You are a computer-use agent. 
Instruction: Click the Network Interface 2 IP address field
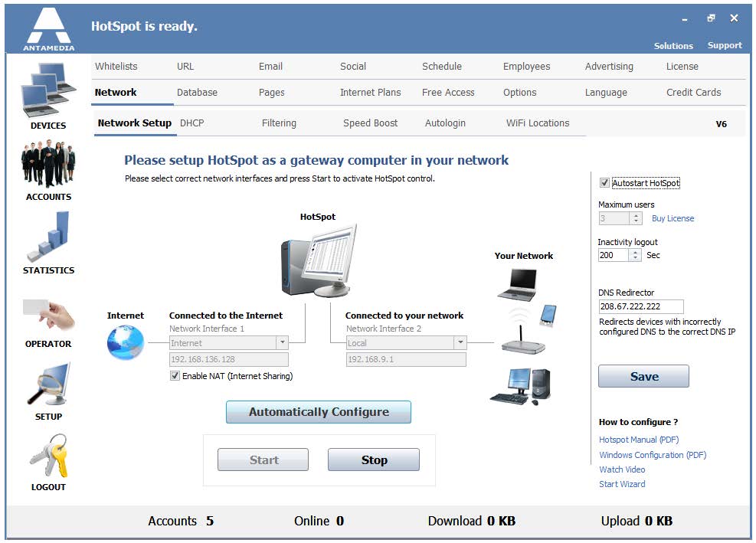406,360
